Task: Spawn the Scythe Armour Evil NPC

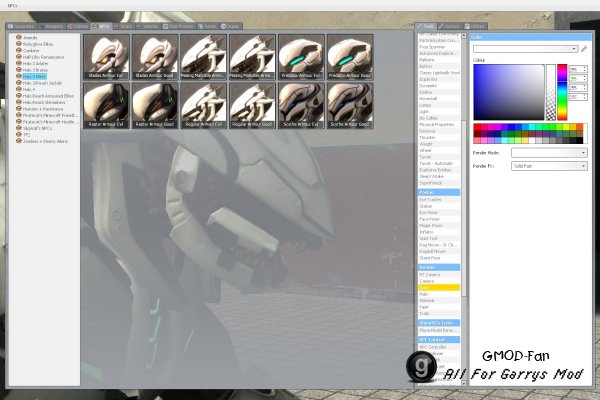Action: point(301,106)
